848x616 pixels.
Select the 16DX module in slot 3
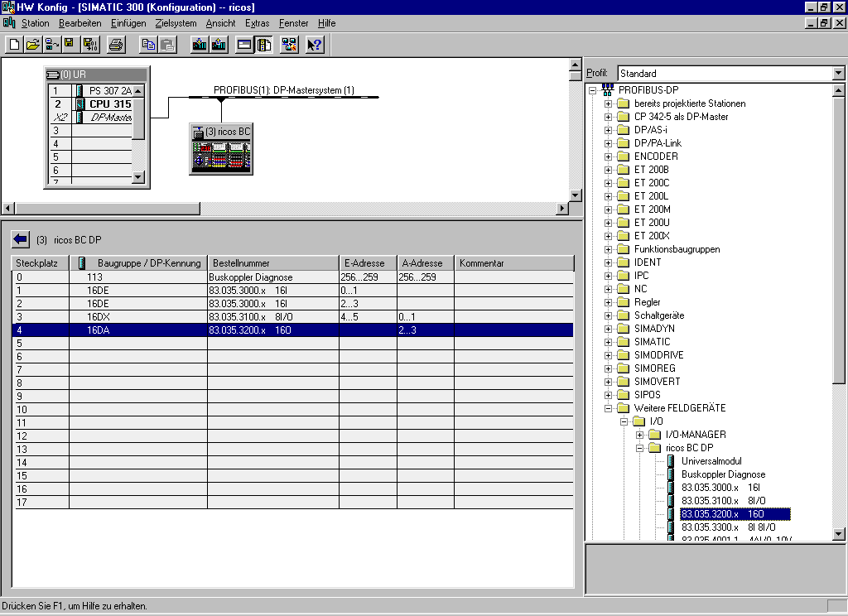[x=292, y=317]
